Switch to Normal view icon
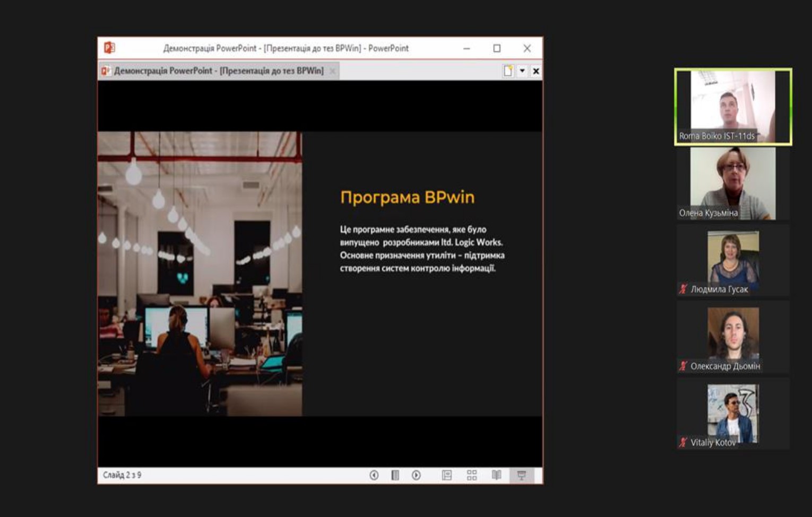This screenshot has height=517, width=812. [x=447, y=475]
